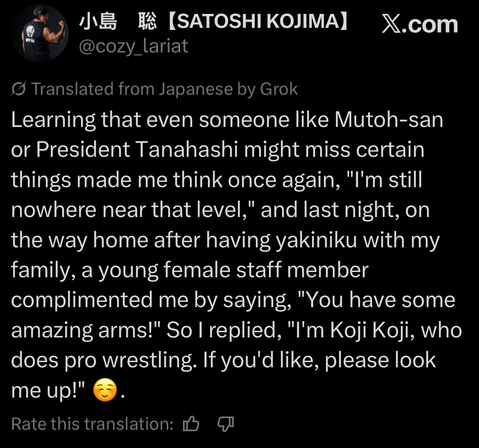Image resolution: width=479 pixels, height=448 pixels.
Task: Open the flexing wrestler profile avatar
Action: pos(40,33)
